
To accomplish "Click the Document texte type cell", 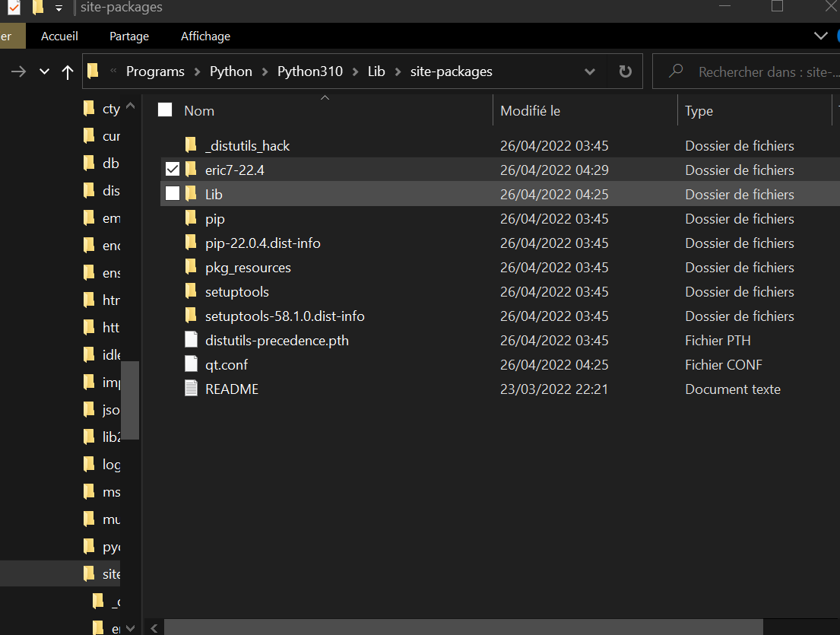I will click(x=732, y=389).
